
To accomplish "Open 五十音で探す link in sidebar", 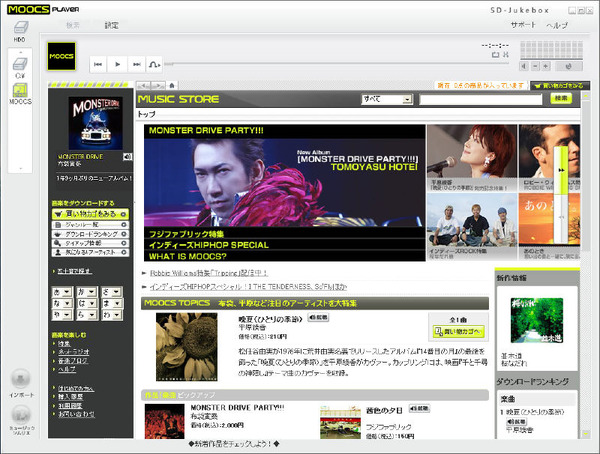I will (74, 271).
